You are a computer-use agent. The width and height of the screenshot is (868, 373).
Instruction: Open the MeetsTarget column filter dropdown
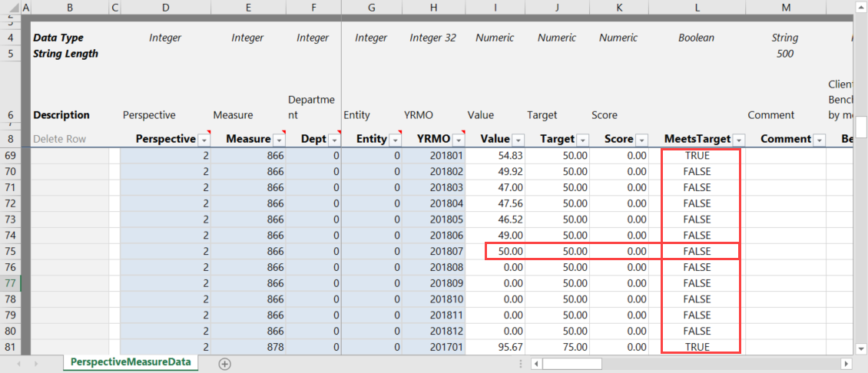pyautogui.click(x=737, y=140)
